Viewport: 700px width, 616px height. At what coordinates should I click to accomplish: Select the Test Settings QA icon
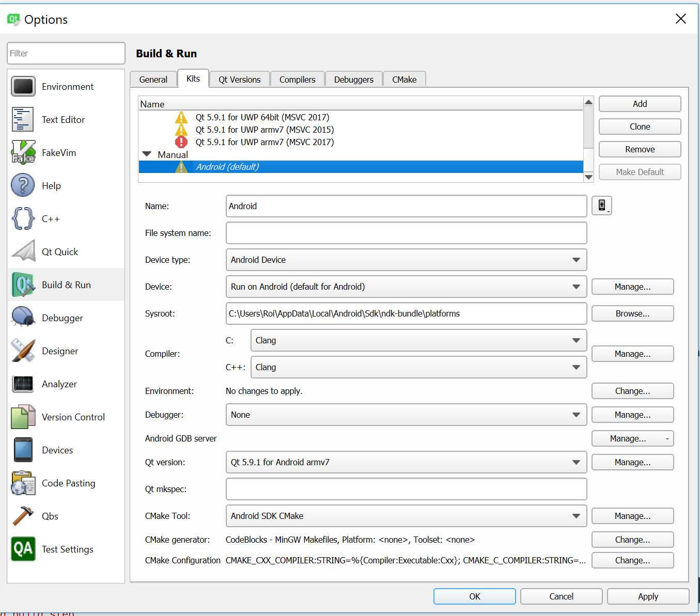click(x=23, y=549)
